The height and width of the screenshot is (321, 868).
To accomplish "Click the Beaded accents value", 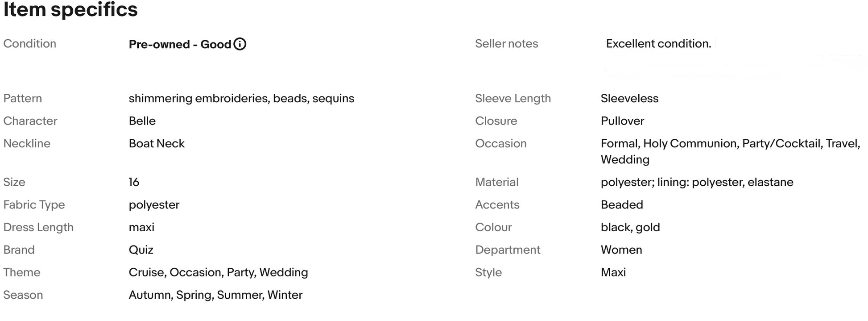I will click(622, 204).
